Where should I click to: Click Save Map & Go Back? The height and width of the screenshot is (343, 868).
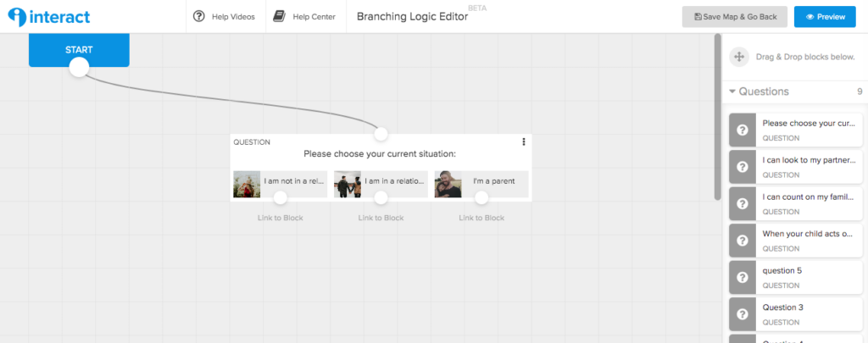pyautogui.click(x=736, y=17)
